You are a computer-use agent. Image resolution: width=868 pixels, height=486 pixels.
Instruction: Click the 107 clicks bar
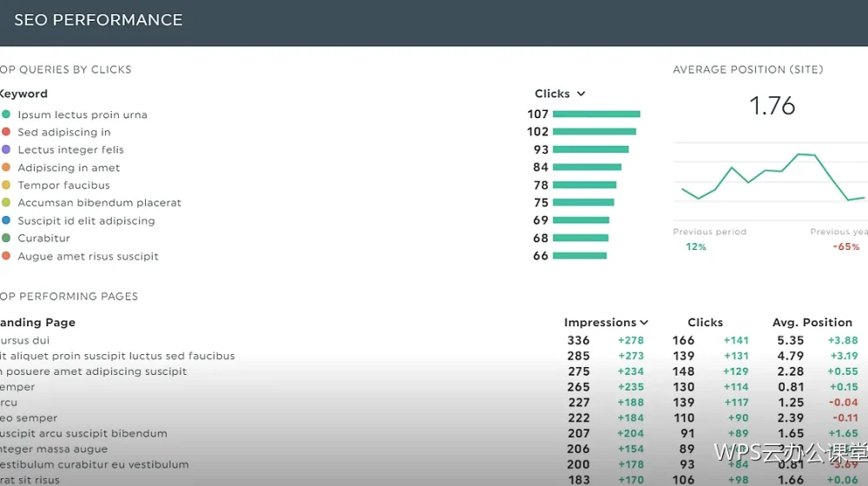tap(596, 114)
